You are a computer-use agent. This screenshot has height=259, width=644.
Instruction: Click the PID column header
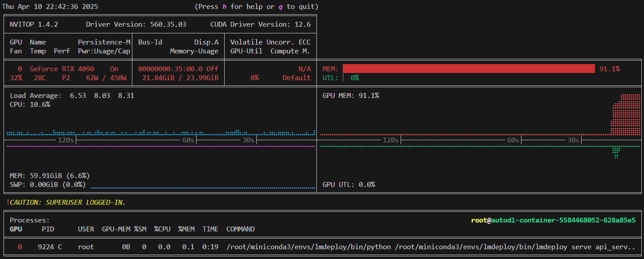(48, 229)
